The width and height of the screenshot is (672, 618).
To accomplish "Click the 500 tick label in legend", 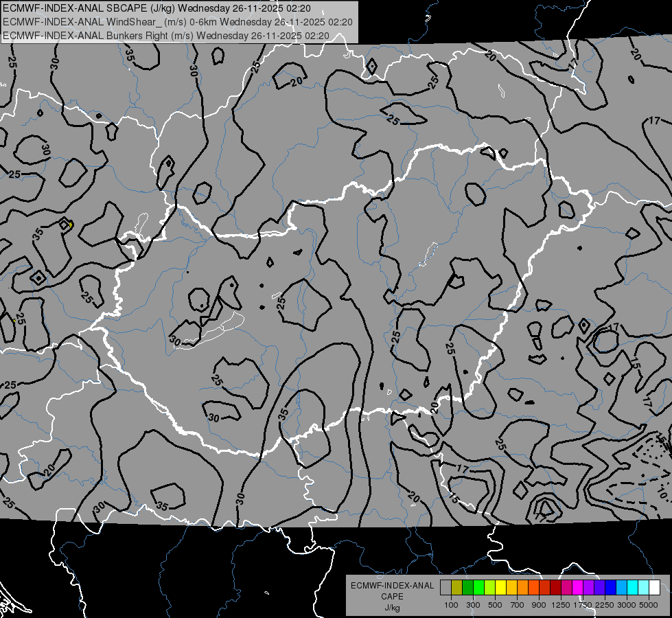I will (495, 605).
